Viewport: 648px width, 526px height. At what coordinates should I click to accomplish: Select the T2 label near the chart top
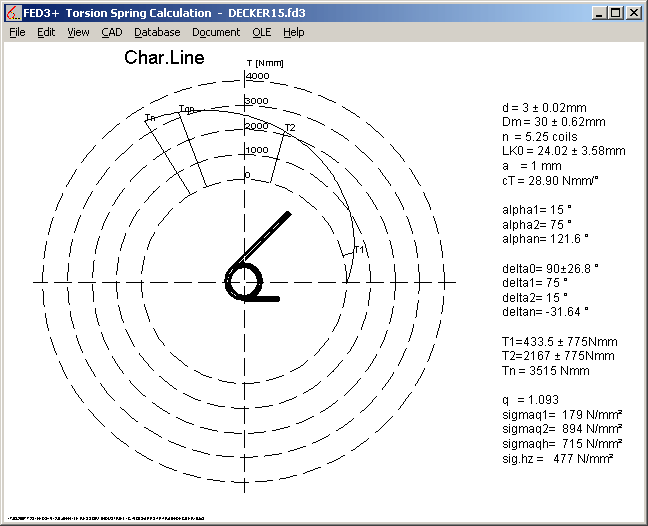point(290,128)
